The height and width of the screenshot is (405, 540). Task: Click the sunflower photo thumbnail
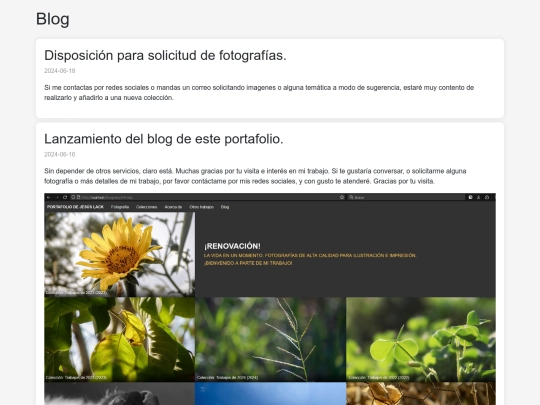(120, 254)
